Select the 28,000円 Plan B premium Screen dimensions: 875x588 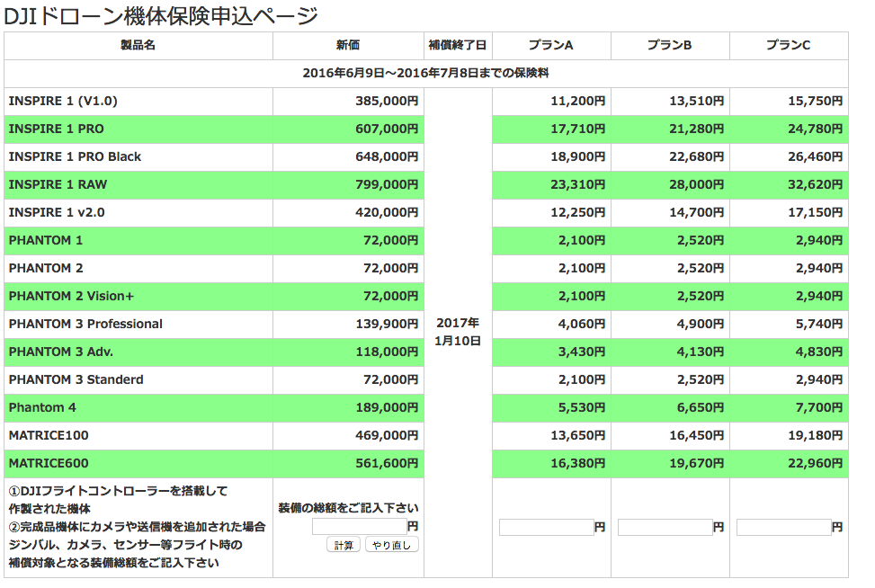click(x=697, y=184)
